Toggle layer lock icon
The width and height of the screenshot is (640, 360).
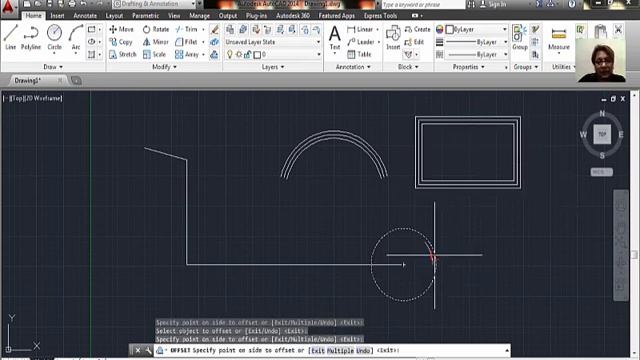[247, 54]
